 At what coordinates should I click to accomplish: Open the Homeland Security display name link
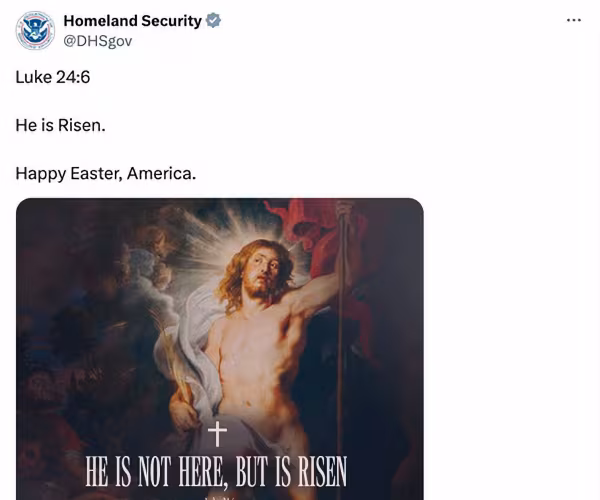point(132,21)
